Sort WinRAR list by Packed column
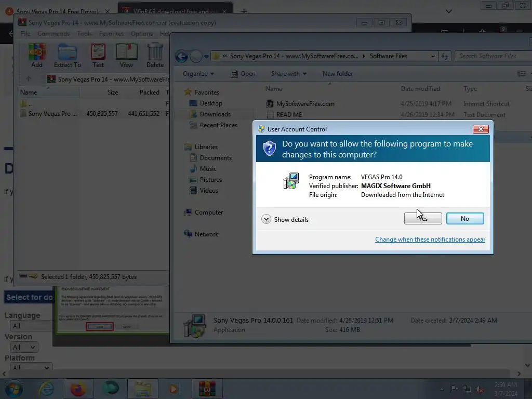532x399 pixels. (142, 92)
